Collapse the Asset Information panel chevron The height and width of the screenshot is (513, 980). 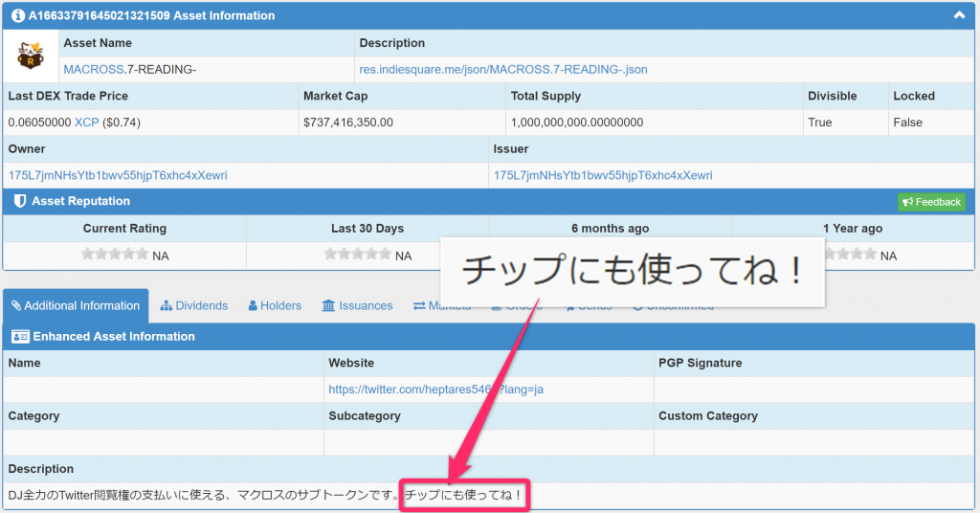[959, 15]
